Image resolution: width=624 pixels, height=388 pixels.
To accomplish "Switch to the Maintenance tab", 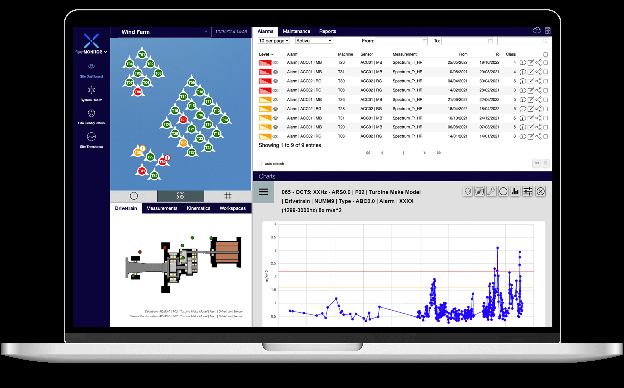I will 296,31.
